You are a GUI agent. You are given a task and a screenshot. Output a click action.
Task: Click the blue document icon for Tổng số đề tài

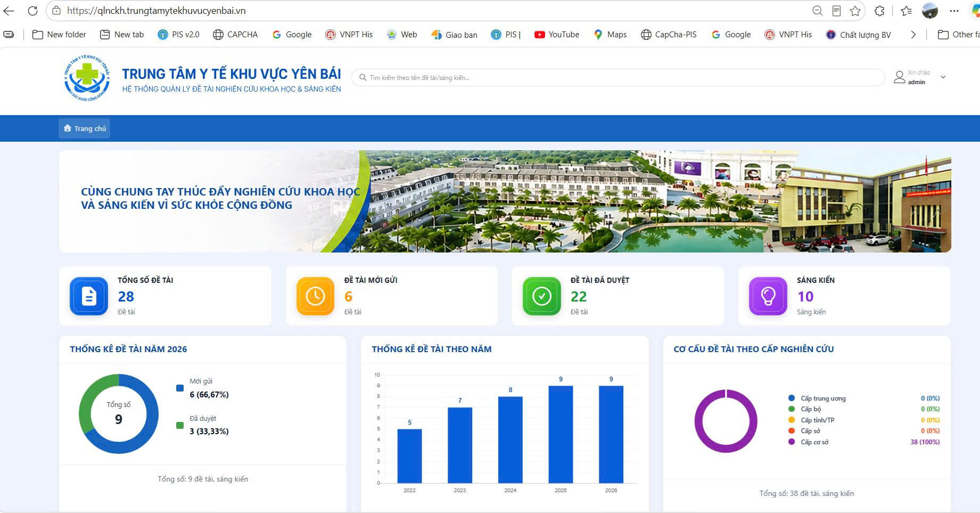pos(89,296)
